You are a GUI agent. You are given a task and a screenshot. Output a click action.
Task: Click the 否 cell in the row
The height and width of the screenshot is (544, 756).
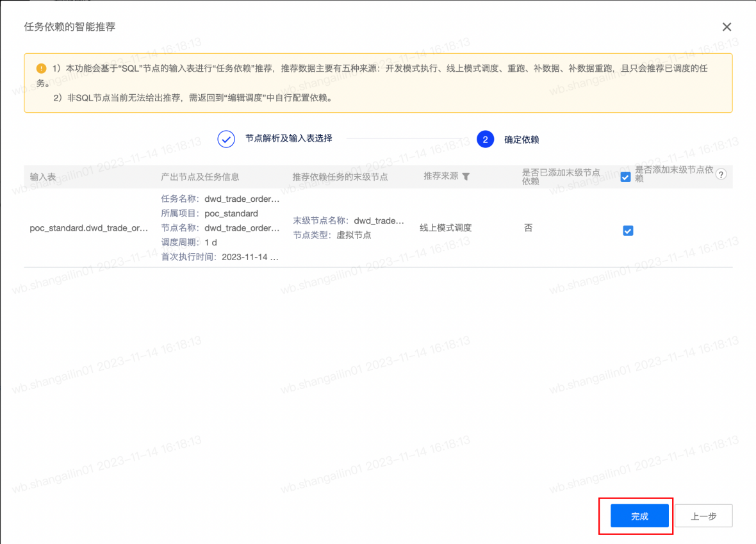(529, 227)
